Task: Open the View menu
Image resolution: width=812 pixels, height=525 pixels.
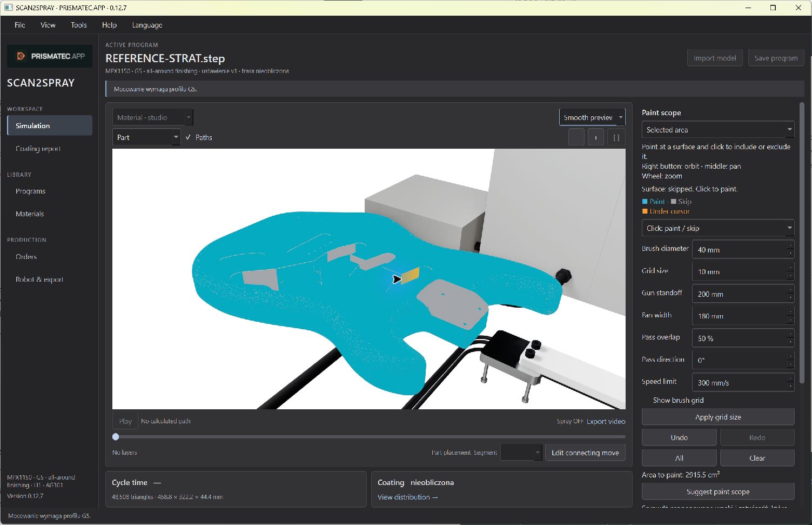Action: point(48,25)
